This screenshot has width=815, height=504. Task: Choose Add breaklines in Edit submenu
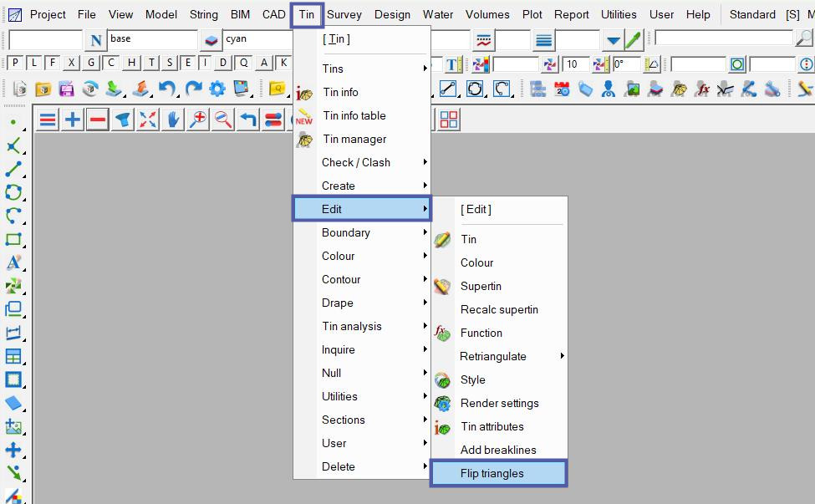[500, 450]
